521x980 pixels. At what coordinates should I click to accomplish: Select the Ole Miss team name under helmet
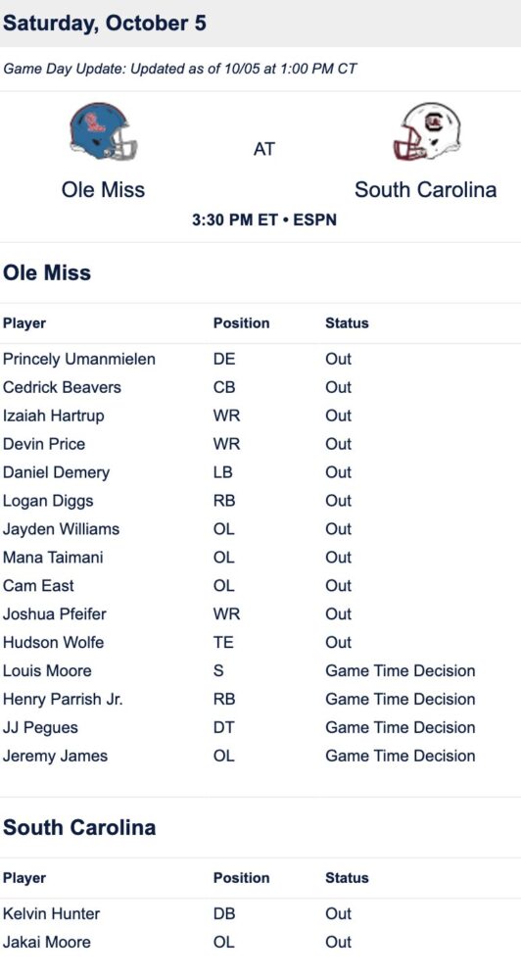coord(103,189)
